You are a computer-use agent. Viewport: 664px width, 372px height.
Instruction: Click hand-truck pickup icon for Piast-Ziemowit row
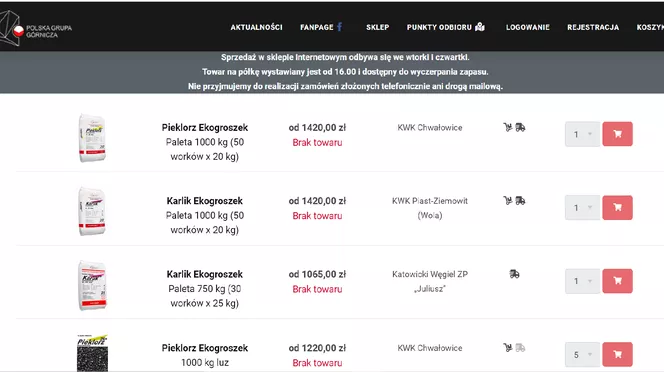(508, 200)
